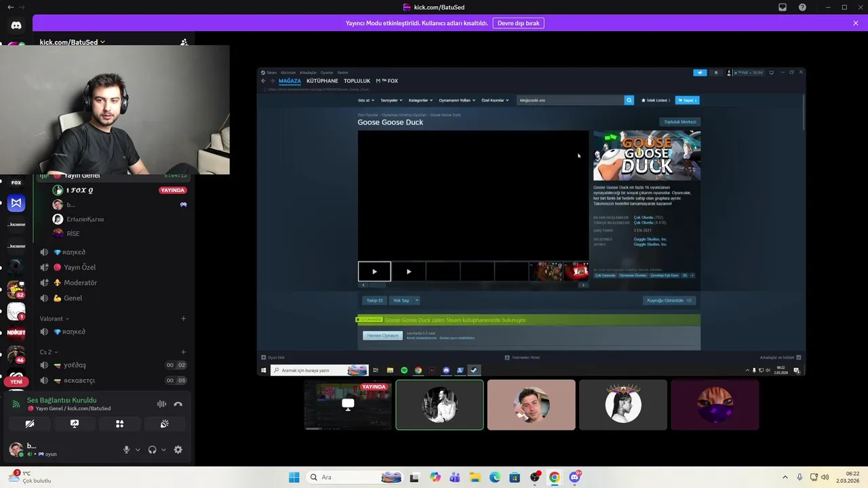Click Steam announcements megaphone icon
This screenshot has width=868, height=488.
click(x=700, y=73)
